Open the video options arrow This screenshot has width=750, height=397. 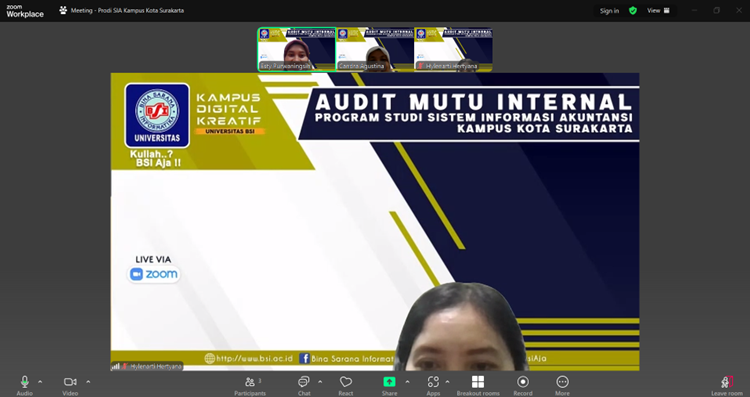tap(88, 382)
